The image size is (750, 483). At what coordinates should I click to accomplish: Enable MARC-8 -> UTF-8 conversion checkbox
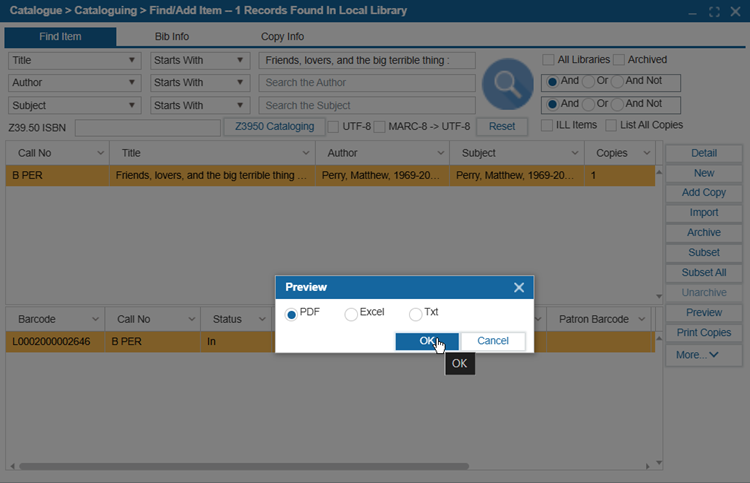(x=379, y=127)
